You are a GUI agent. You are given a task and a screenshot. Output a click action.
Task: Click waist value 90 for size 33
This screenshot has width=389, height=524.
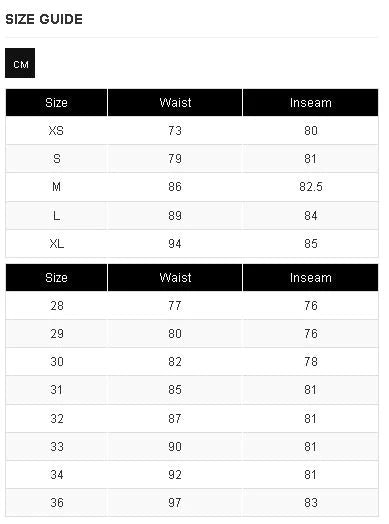point(175,446)
